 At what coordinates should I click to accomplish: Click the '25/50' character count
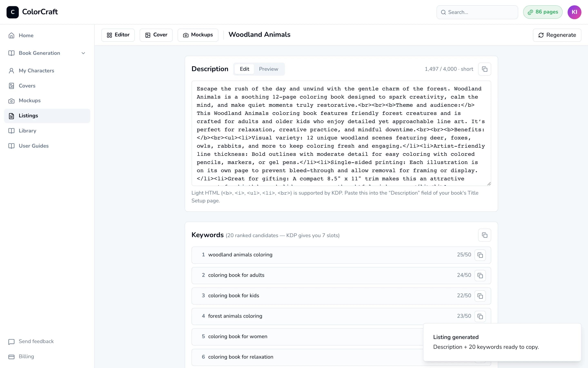464,255
